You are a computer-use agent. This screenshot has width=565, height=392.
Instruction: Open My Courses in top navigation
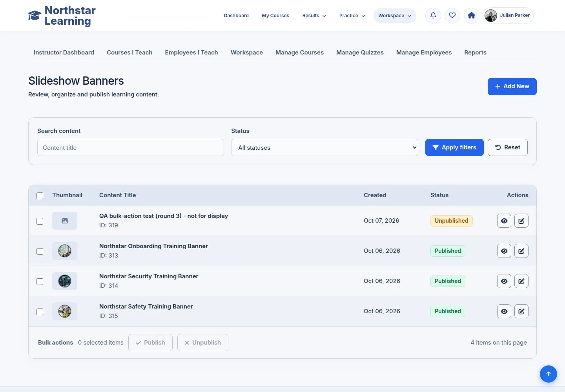[275, 16]
